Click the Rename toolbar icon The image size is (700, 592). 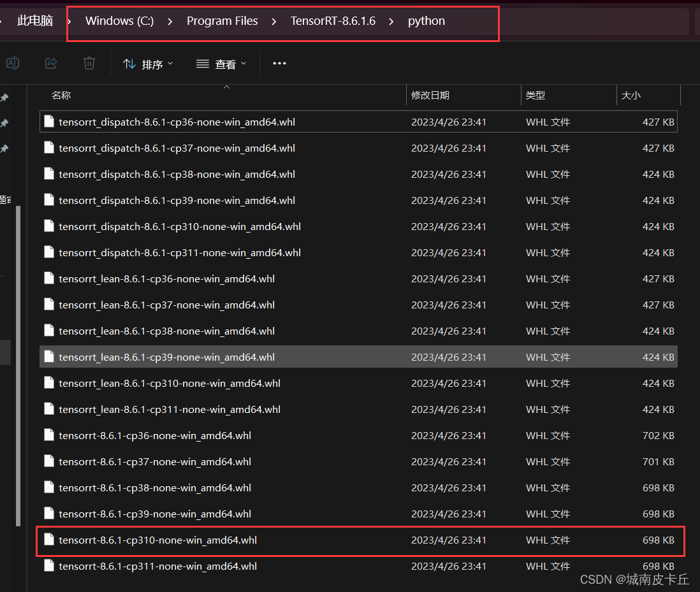tap(13, 63)
